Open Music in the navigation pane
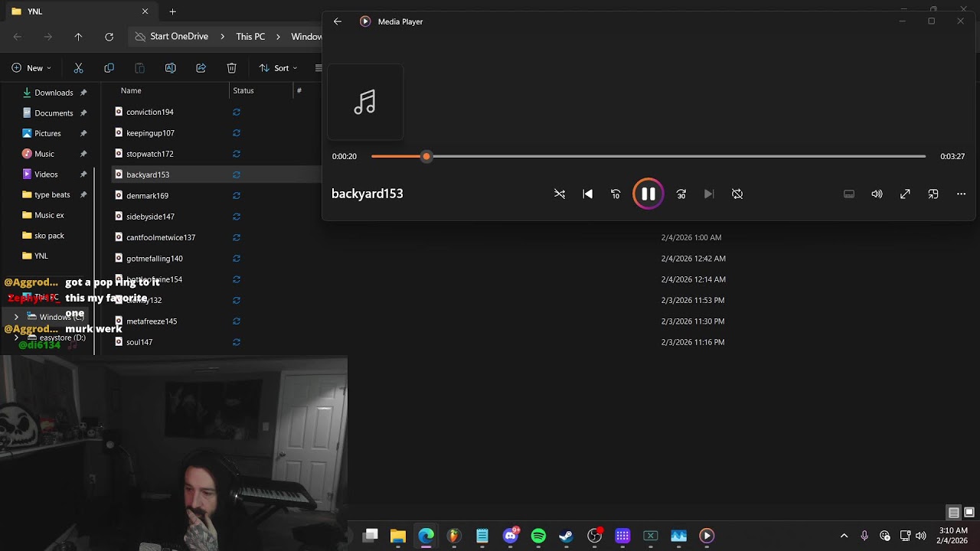 point(44,154)
